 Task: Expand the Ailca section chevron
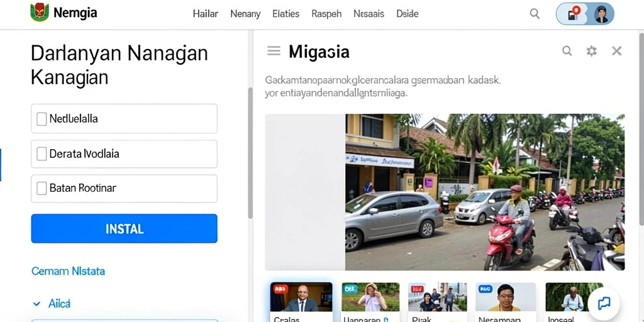[36, 304]
